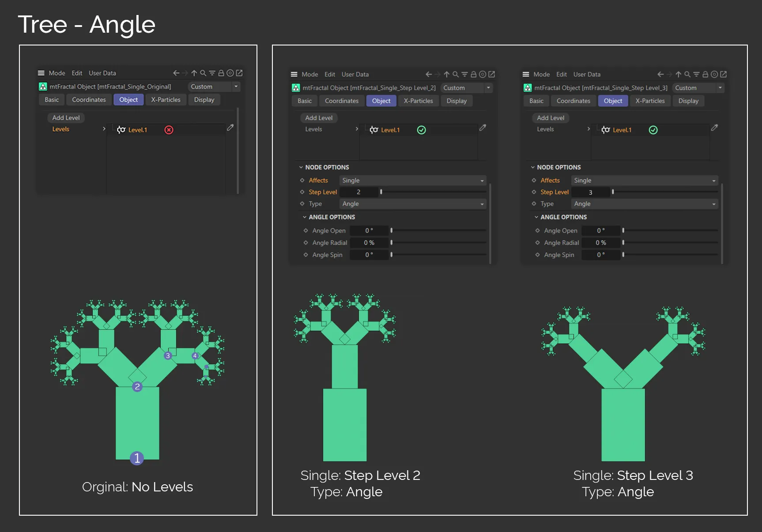Click the eyedropper picker in the Original panel's Levels list
The image size is (762, 532).
(230, 128)
